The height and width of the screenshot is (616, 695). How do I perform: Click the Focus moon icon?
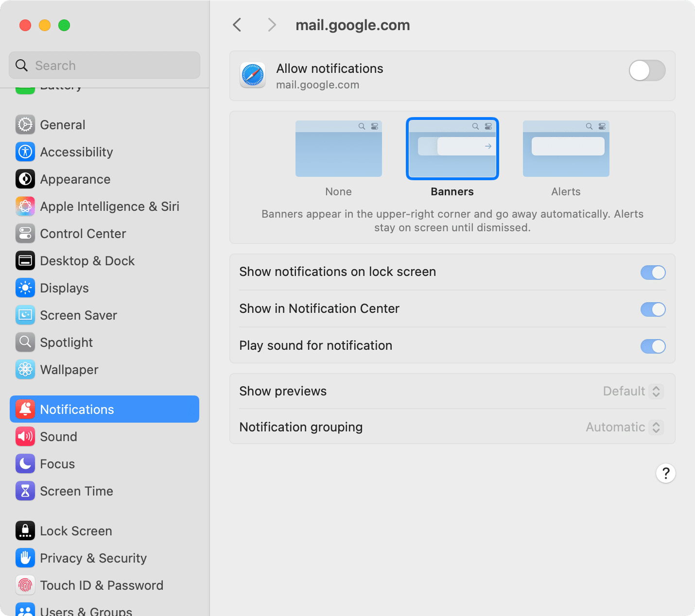point(25,464)
